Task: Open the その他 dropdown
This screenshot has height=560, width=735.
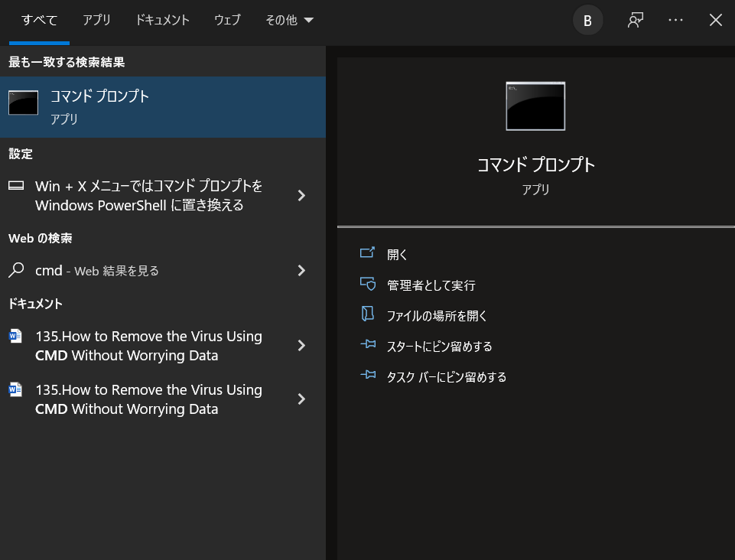Action: 289,20
